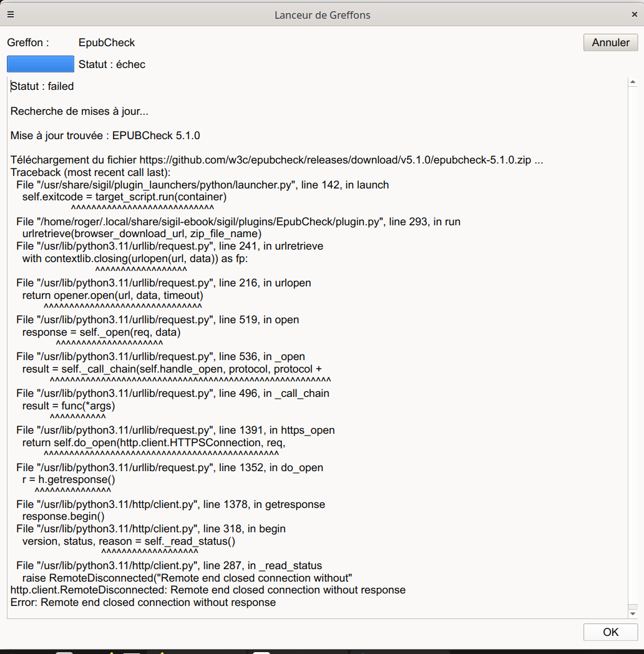Click 'version, status, reason = self._read_status()' line
The image size is (644, 654).
(x=129, y=542)
